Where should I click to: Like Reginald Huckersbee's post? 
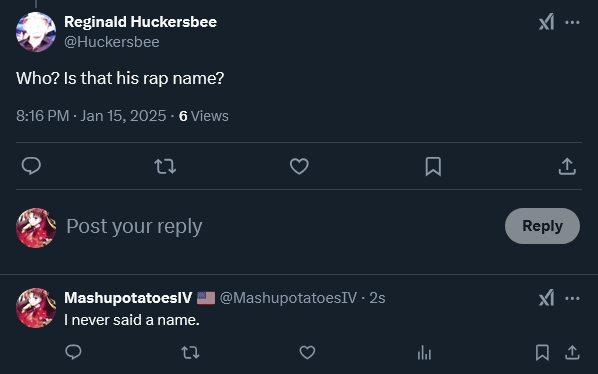tap(299, 166)
